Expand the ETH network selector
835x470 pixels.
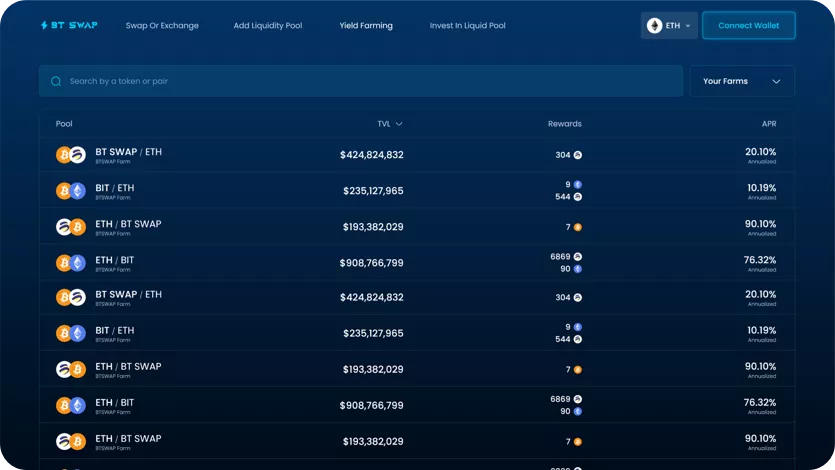pyautogui.click(x=669, y=26)
